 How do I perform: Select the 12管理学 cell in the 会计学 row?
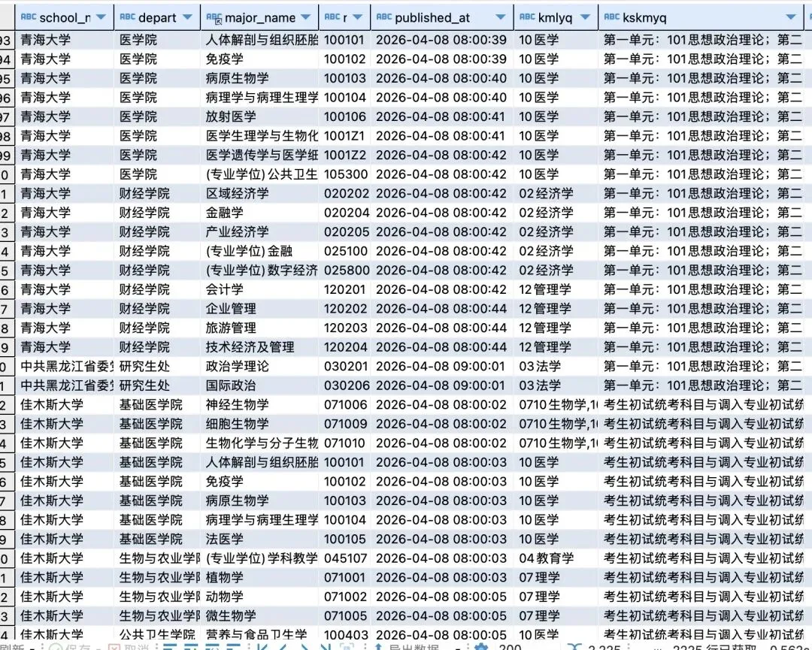[x=556, y=289]
